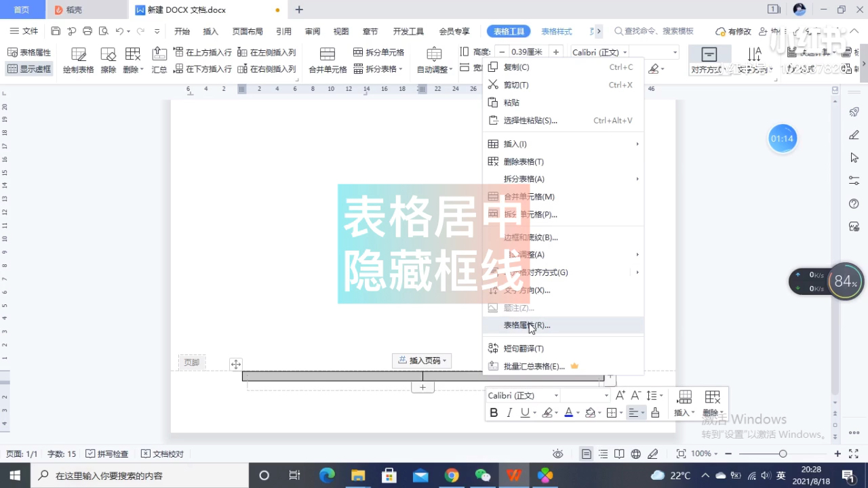Screen dimensions: 868x488
Task: Select the 擦除 eraser tool
Action: click(108, 60)
